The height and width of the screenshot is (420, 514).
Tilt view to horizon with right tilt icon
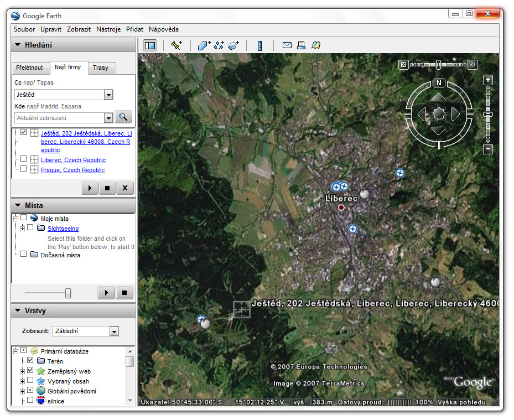tap(473, 65)
